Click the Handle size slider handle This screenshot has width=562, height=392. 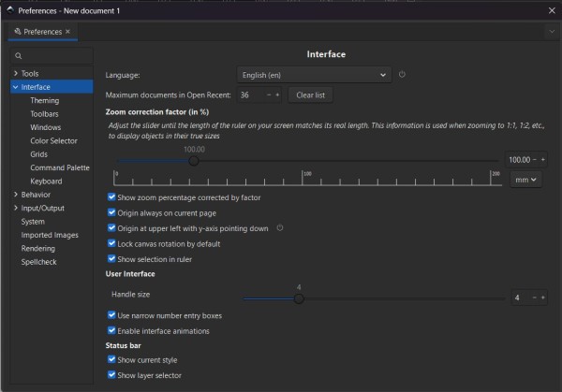[299, 298]
